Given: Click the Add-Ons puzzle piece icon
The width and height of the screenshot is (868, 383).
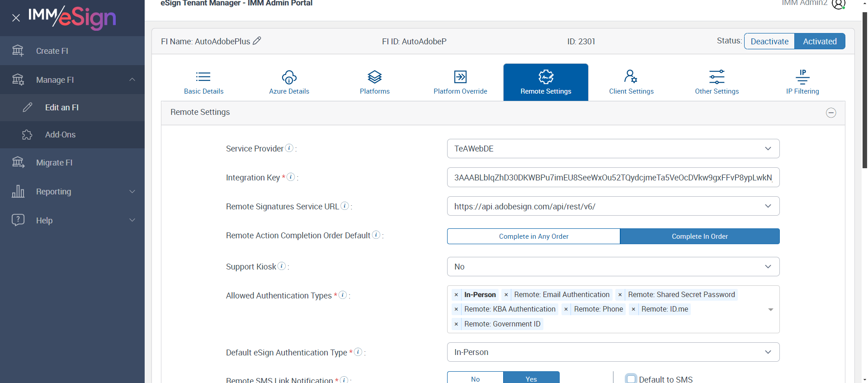Looking at the screenshot, I should [27, 135].
